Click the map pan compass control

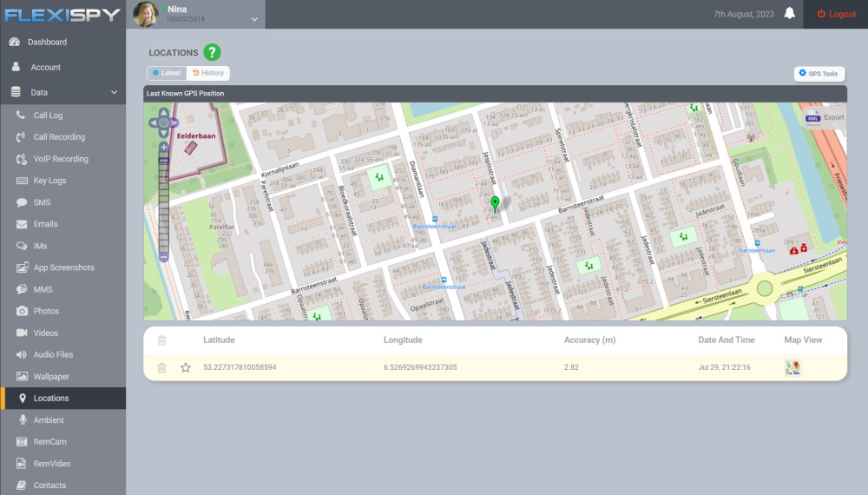[x=163, y=122]
